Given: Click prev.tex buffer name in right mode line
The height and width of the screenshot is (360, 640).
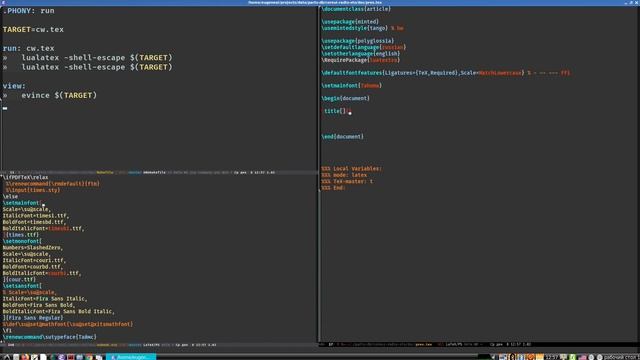Looking at the screenshot, I should (x=424, y=344).
